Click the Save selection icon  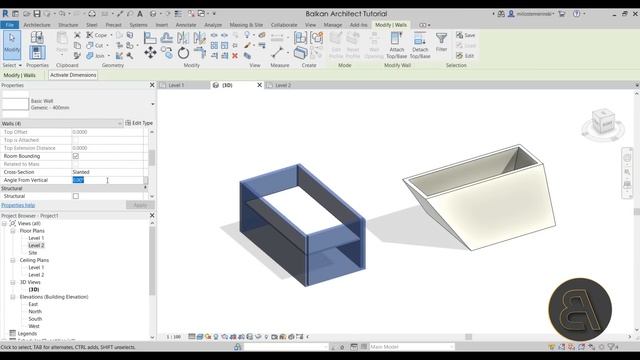click(x=466, y=35)
